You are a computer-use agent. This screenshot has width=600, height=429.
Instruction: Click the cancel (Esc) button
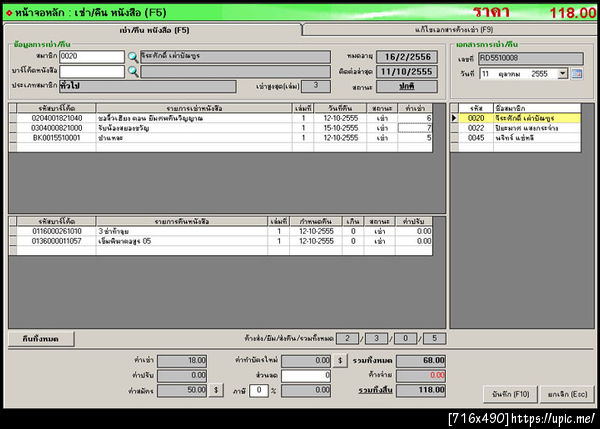(567, 394)
